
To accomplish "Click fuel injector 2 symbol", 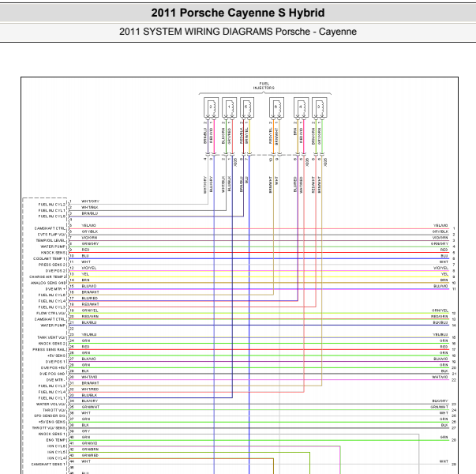I will pos(211,107).
